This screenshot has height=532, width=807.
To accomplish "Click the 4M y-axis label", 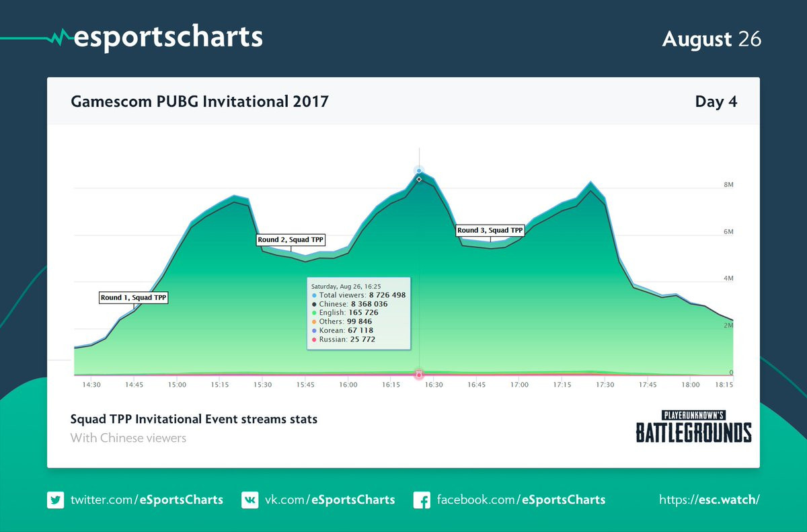I will (728, 278).
